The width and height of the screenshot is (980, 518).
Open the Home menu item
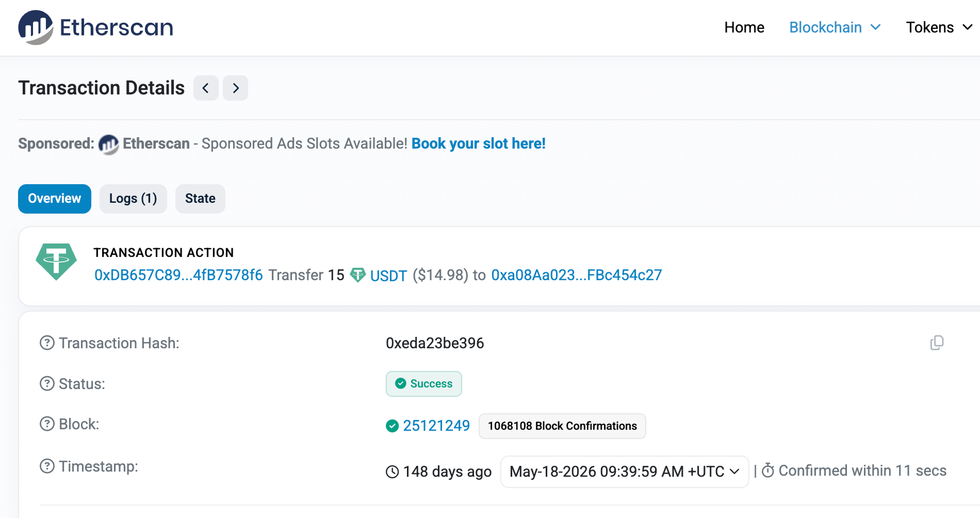744,27
